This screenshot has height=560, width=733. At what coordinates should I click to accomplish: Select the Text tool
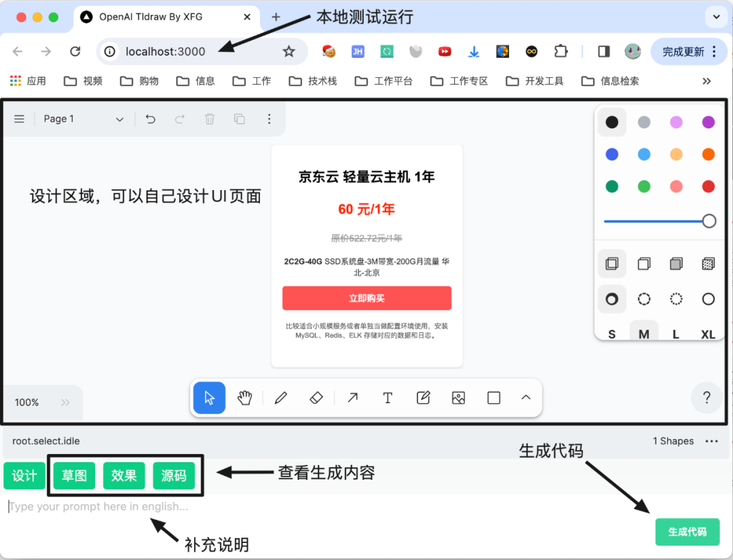click(x=388, y=398)
